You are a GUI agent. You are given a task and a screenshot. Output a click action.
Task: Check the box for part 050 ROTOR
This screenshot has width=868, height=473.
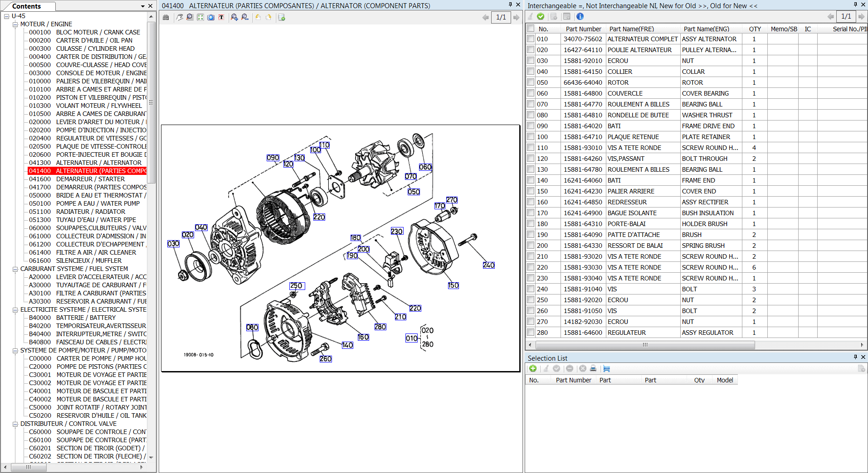[x=531, y=82]
